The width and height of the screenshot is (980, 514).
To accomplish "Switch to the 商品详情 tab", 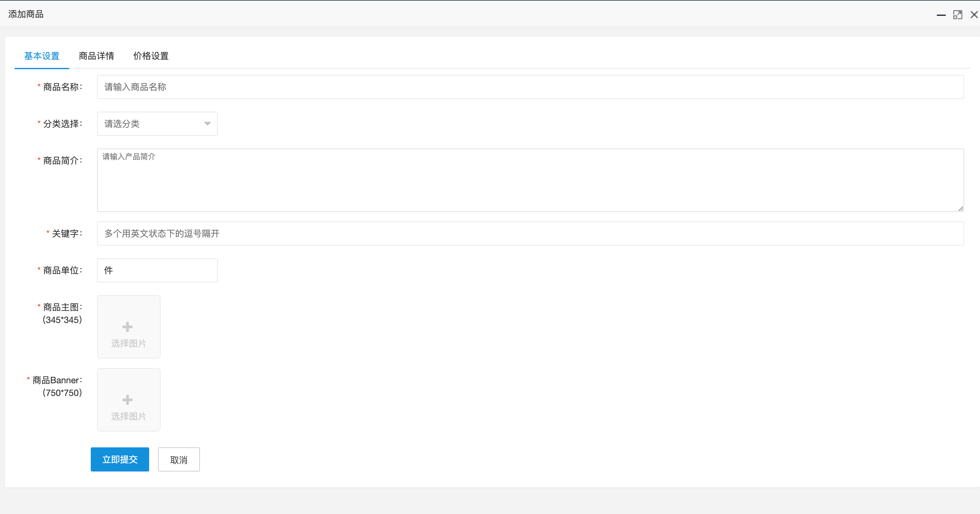I will pos(96,56).
